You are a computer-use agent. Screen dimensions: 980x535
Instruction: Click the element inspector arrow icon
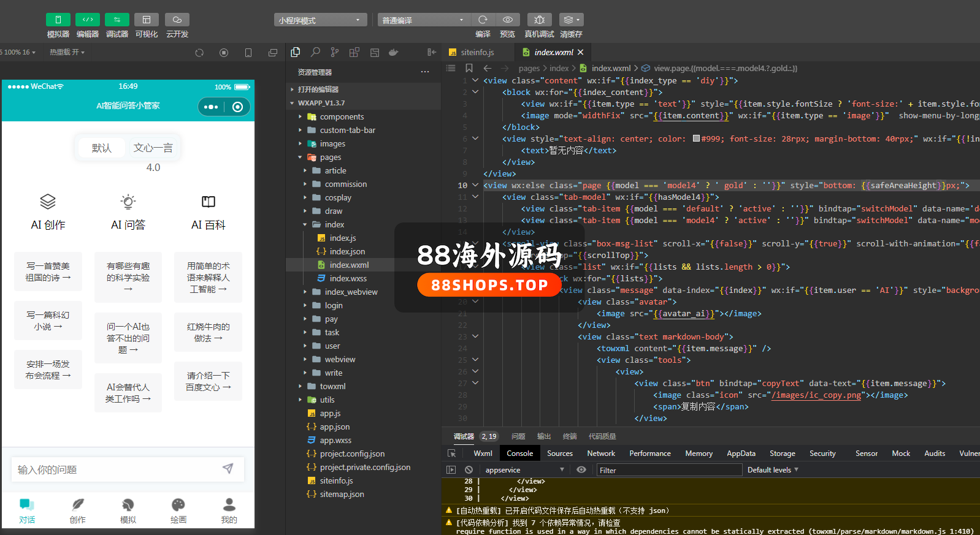tap(452, 453)
